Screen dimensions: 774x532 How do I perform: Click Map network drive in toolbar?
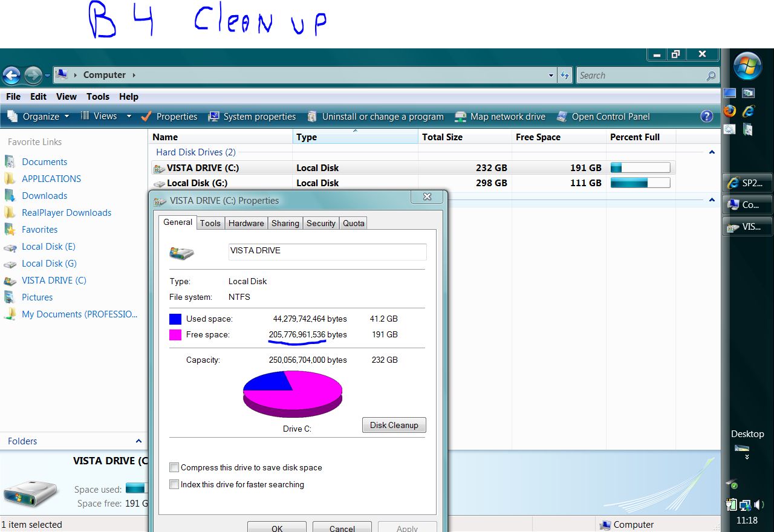coord(500,117)
